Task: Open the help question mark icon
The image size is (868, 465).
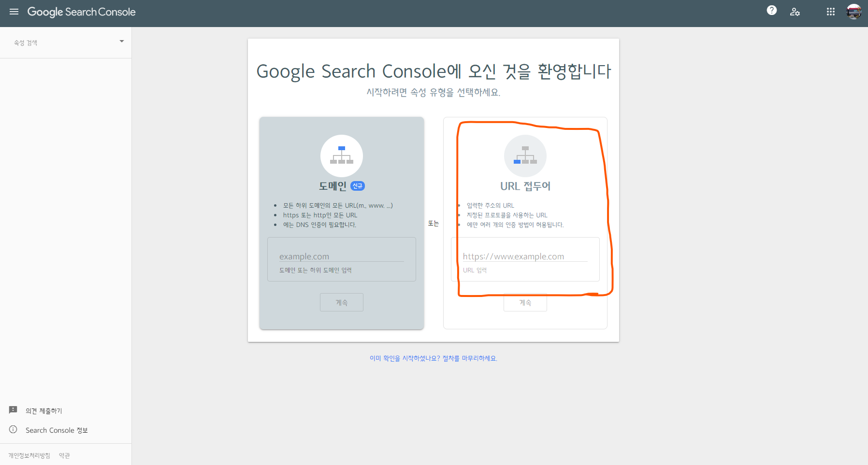Action: click(x=772, y=10)
